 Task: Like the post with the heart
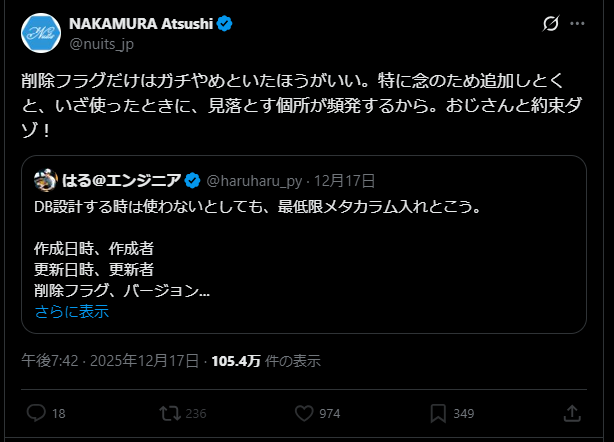point(305,413)
